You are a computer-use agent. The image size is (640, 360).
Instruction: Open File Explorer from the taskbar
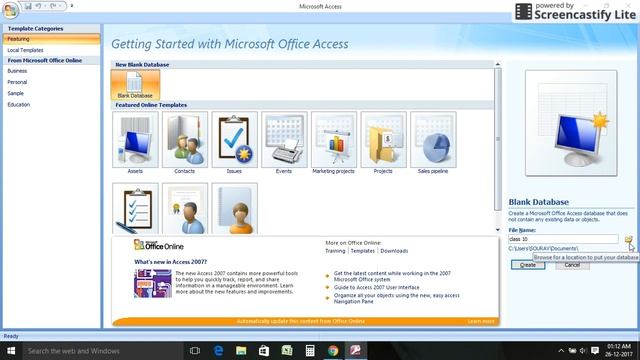click(x=241, y=351)
